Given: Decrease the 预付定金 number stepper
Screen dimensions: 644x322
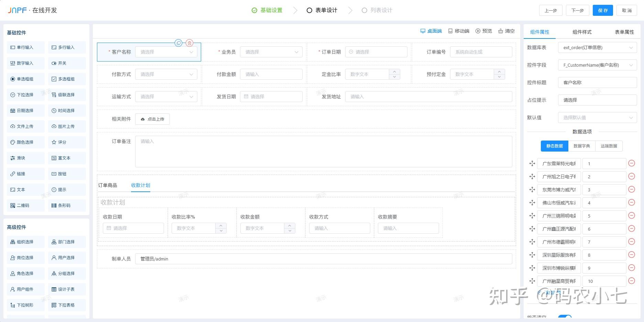Looking at the screenshot, I should tap(500, 77).
